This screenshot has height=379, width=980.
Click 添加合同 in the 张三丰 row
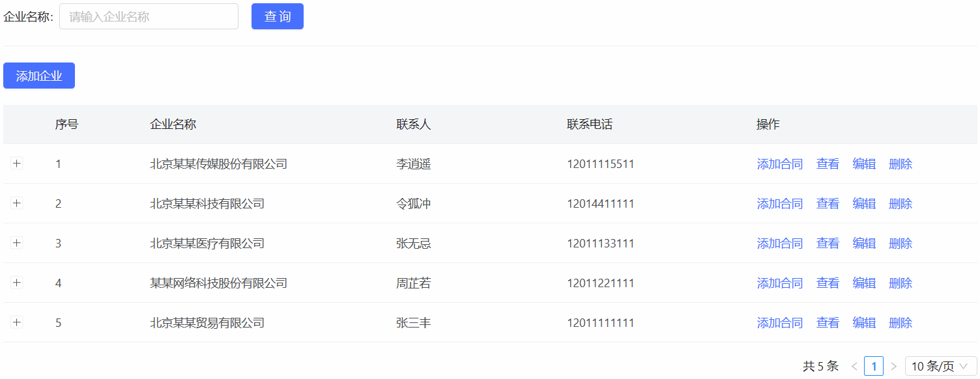coord(779,323)
